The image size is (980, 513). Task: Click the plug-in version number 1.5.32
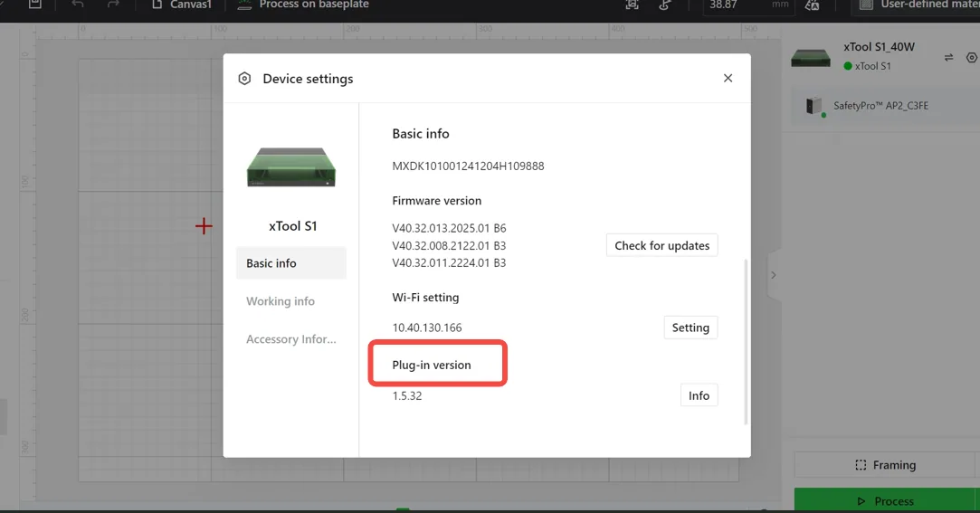tap(407, 395)
